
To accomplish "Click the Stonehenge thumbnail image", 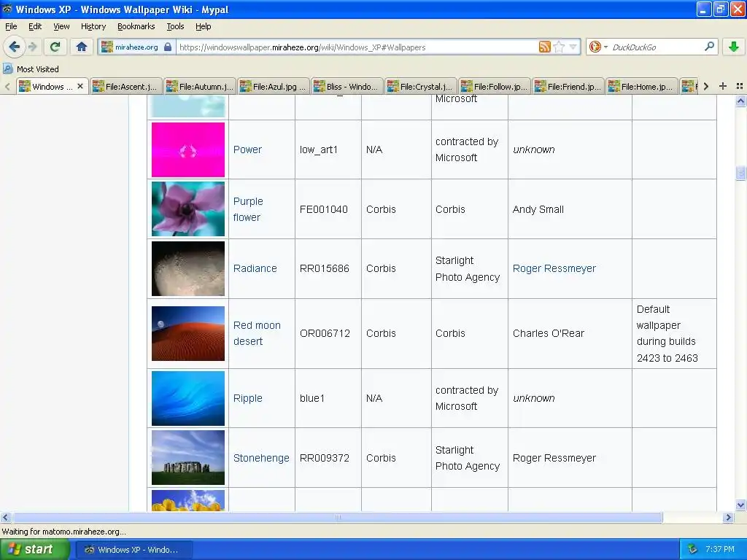I will point(187,458).
